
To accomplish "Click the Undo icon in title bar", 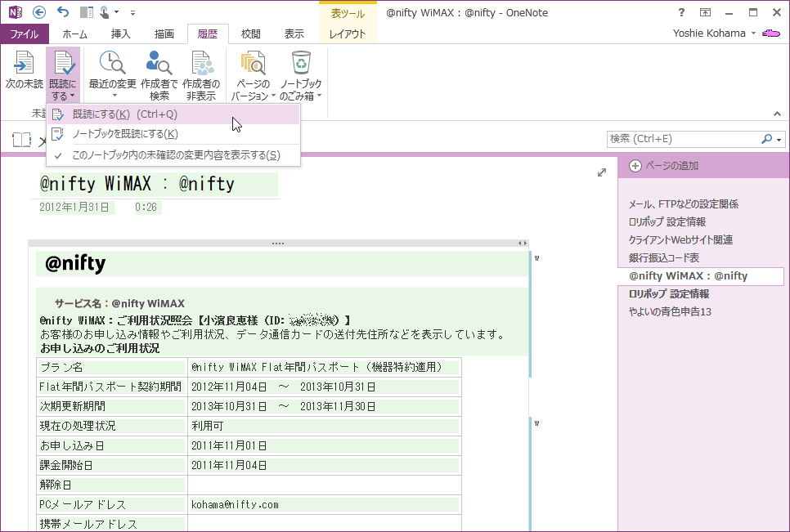I will (x=62, y=12).
